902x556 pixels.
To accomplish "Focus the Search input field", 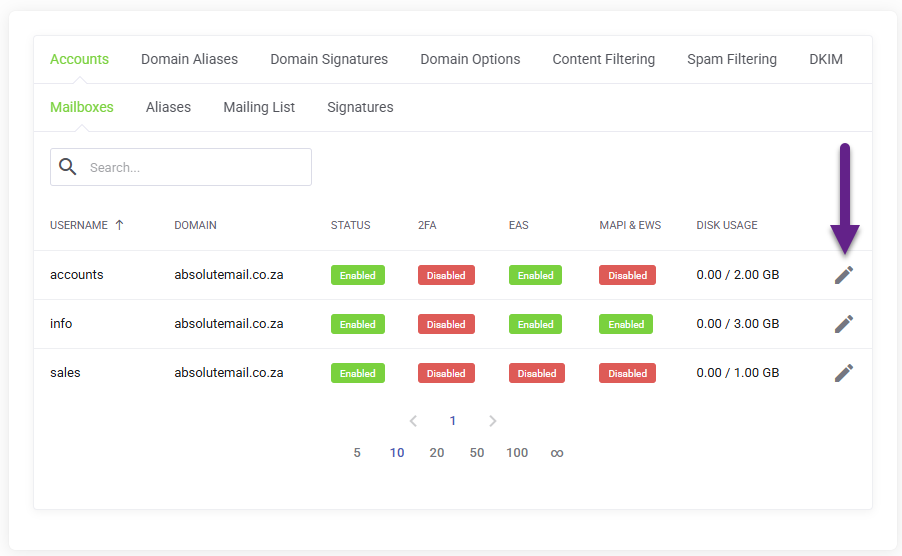I will (x=181, y=167).
